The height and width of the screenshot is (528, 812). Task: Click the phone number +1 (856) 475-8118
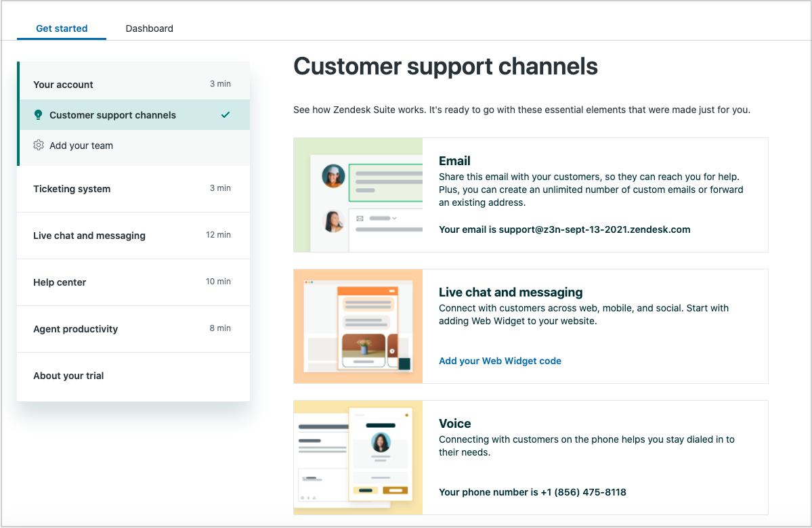(x=580, y=492)
